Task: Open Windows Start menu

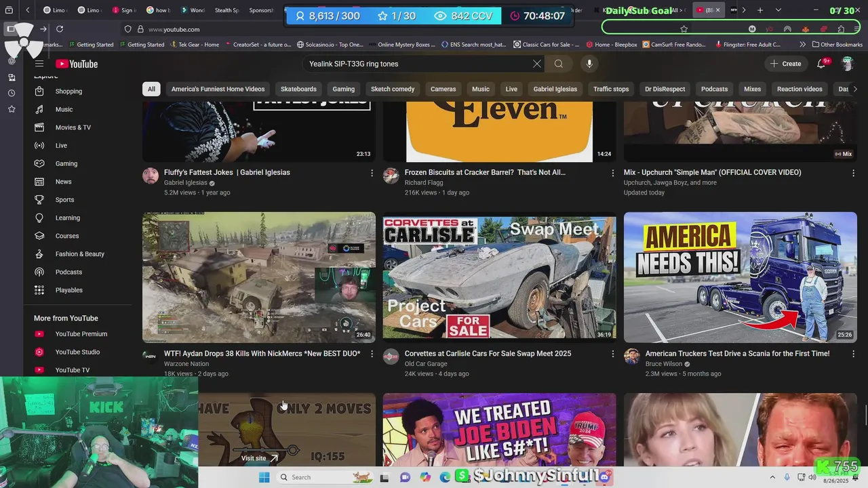Action: [x=264, y=477]
